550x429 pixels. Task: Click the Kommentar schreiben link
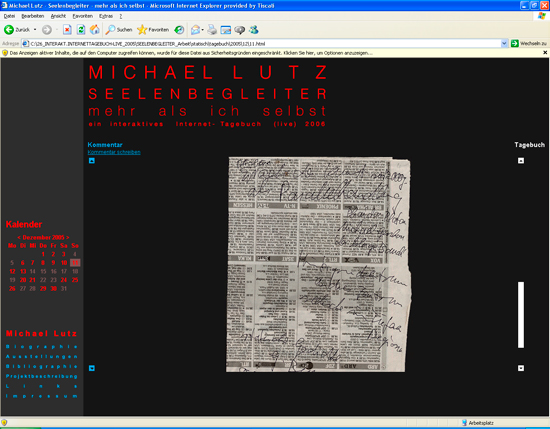114,152
